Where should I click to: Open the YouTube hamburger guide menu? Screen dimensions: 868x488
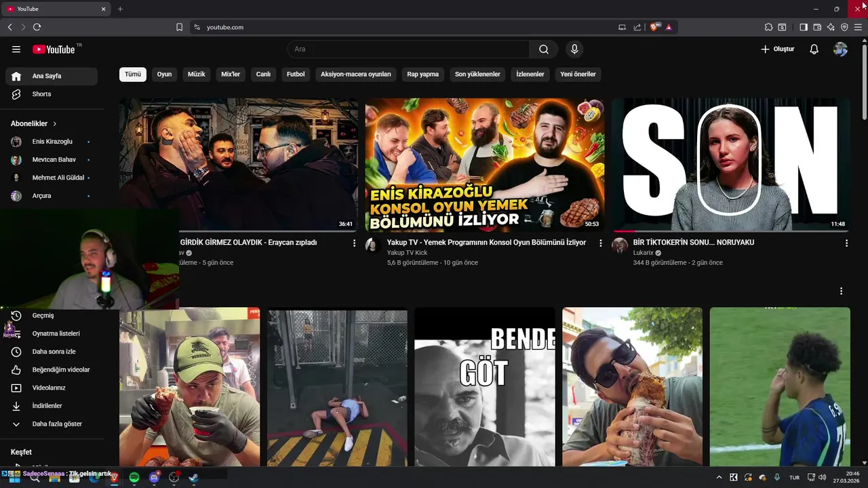point(16,49)
